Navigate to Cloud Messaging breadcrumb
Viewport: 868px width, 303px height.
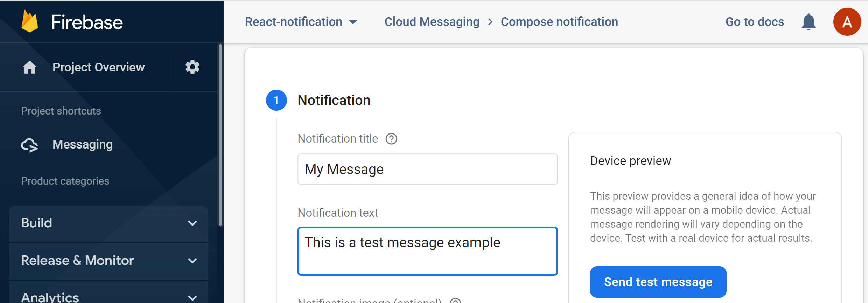(432, 22)
